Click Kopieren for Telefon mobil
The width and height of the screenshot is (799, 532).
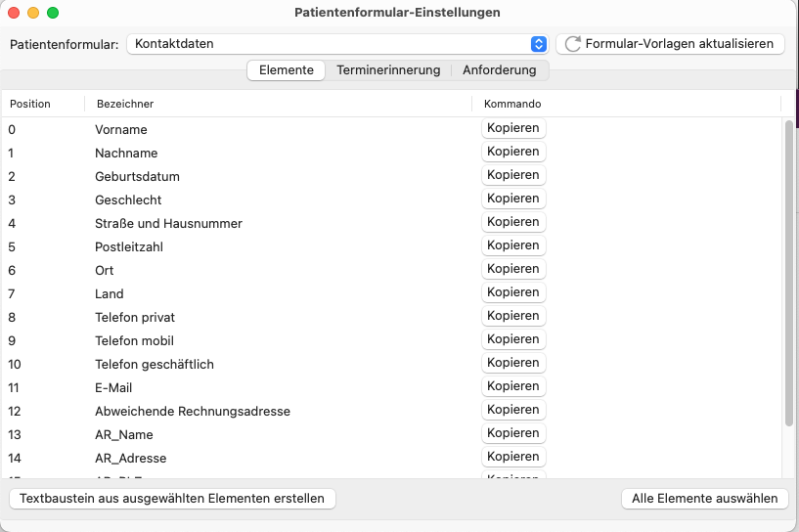(513, 339)
